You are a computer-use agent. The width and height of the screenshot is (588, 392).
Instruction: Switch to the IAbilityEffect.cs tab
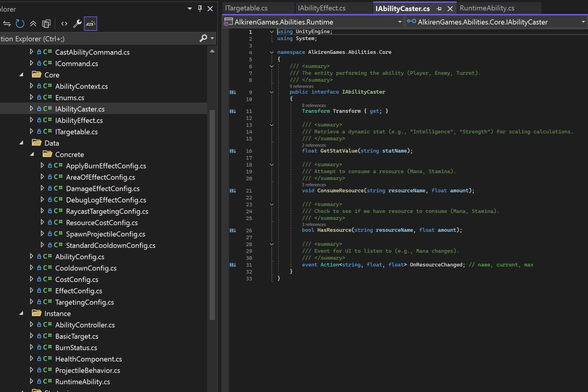pos(322,8)
